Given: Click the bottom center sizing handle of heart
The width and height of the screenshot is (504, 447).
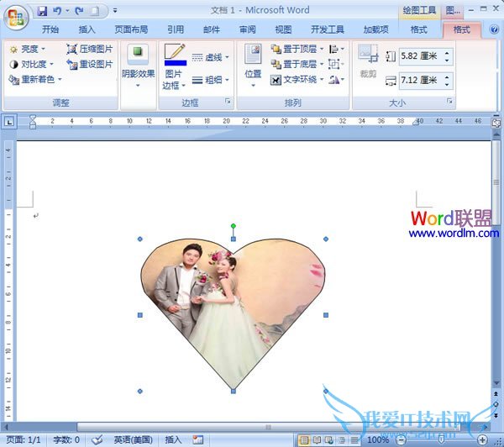Looking at the screenshot, I should click(234, 391).
